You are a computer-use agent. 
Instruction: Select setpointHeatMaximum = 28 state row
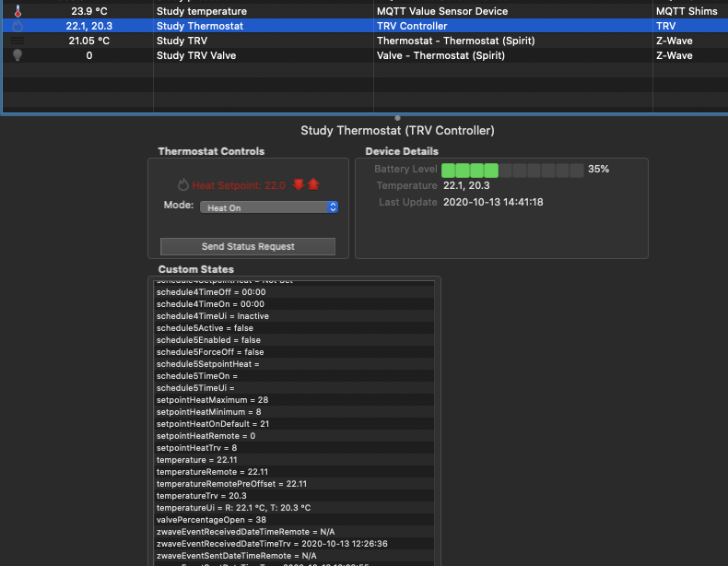click(294, 400)
